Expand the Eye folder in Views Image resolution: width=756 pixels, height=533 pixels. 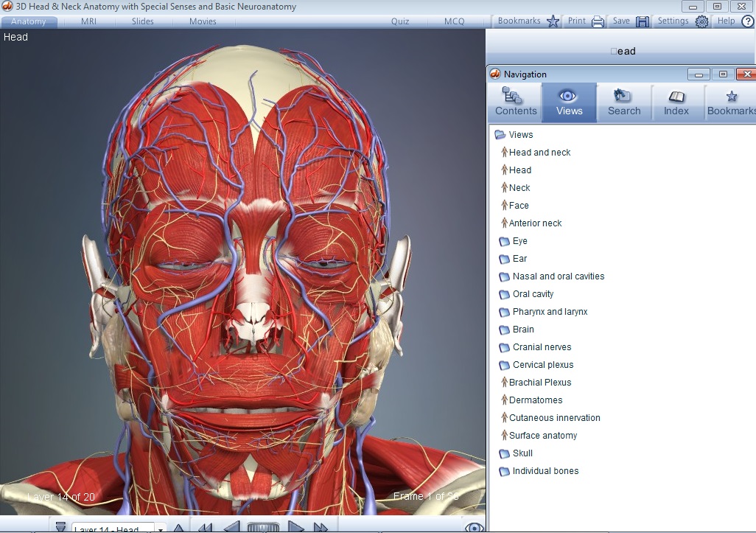(519, 241)
